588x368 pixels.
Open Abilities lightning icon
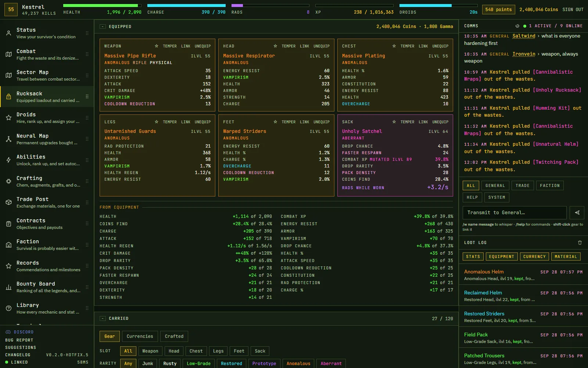(x=8, y=160)
